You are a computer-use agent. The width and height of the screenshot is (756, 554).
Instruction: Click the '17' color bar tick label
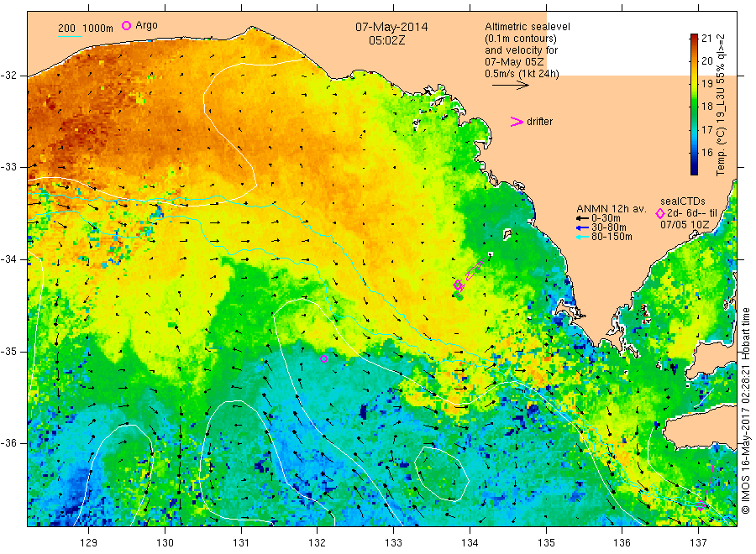(x=706, y=129)
